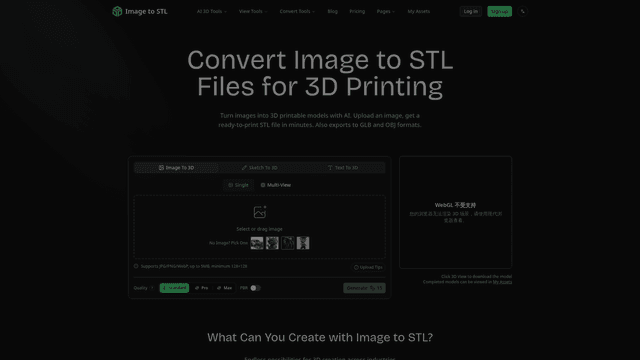
Task: Open the AI 3D Tools dropdown menu
Action: (211, 11)
